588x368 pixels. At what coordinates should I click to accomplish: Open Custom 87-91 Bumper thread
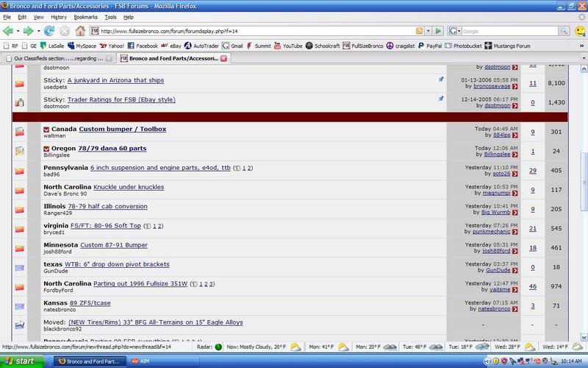[x=114, y=245]
